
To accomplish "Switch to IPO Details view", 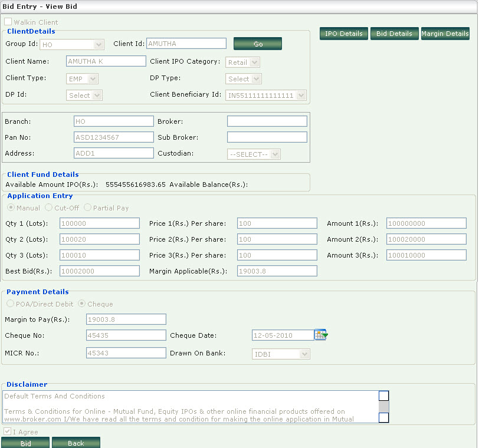I will coord(344,34).
